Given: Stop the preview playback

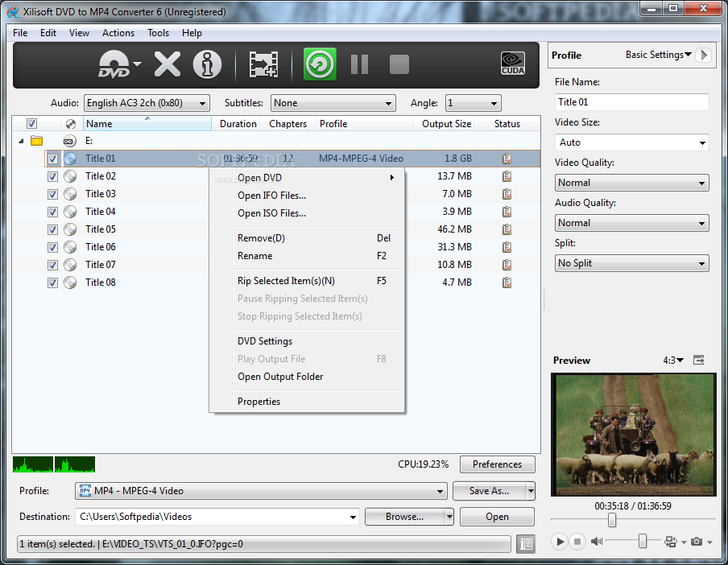Looking at the screenshot, I should (577, 542).
